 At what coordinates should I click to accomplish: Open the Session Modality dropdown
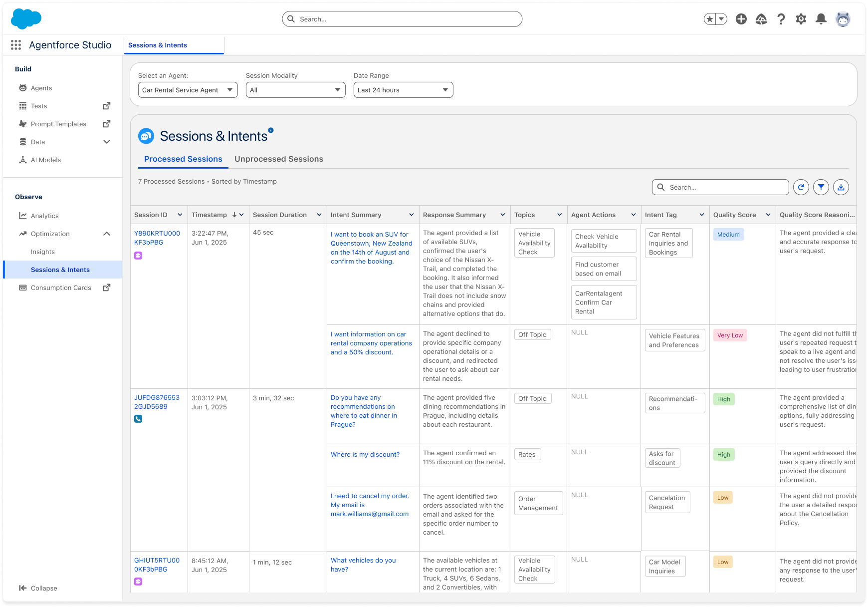(296, 90)
